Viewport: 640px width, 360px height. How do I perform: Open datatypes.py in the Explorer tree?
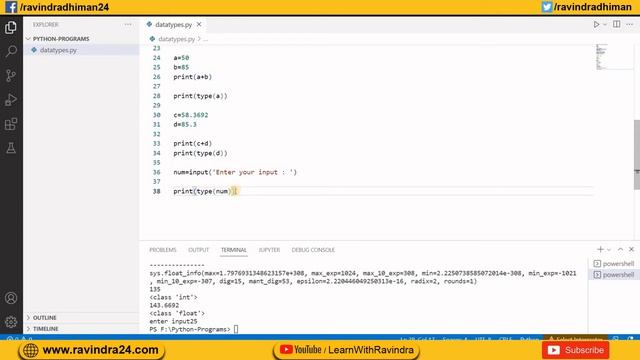point(58,50)
